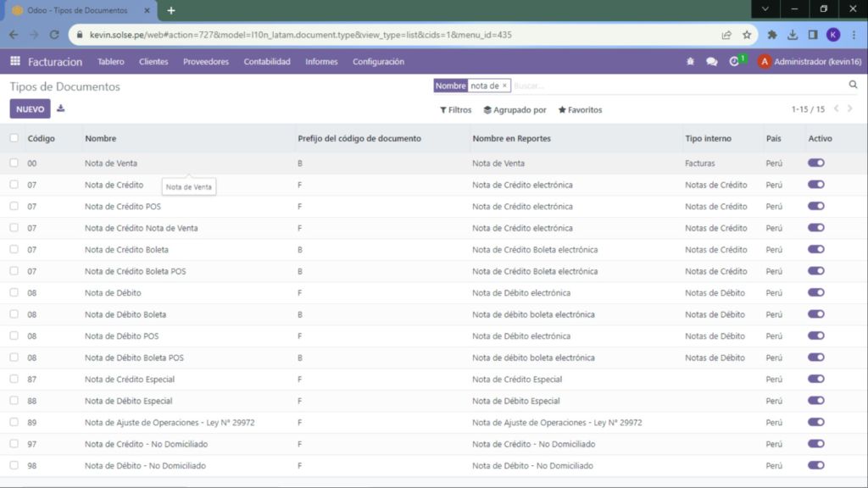Bookmark this page with star icon
The image size is (868, 488).
pos(747,36)
